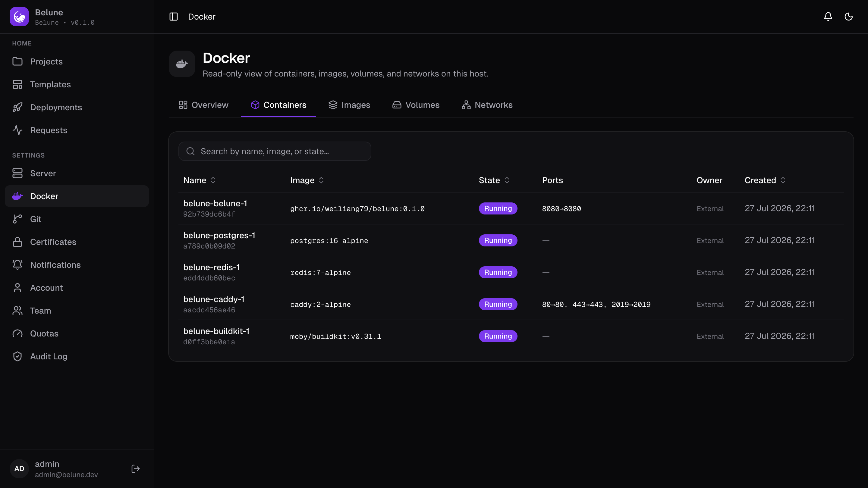The image size is (868, 488).
Task: Select the Containers tab
Action: (278, 105)
